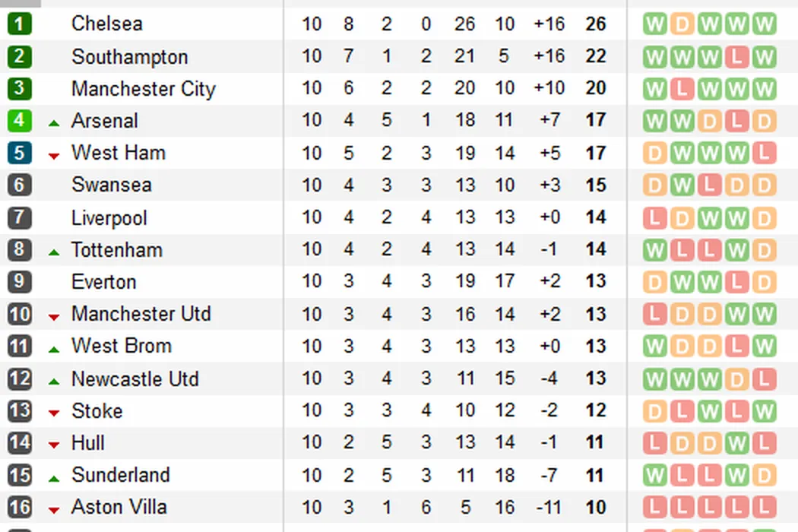Viewport: 798px width, 532px height.
Task: Click Sunderland's green up movement arrow
Action: (x=54, y=479)
